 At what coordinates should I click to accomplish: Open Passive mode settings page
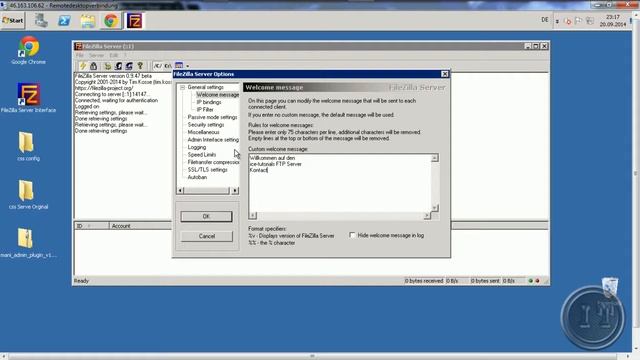coord(212,117)
